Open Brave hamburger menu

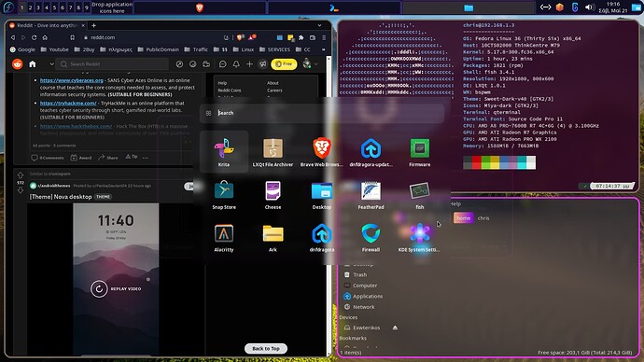324,37
